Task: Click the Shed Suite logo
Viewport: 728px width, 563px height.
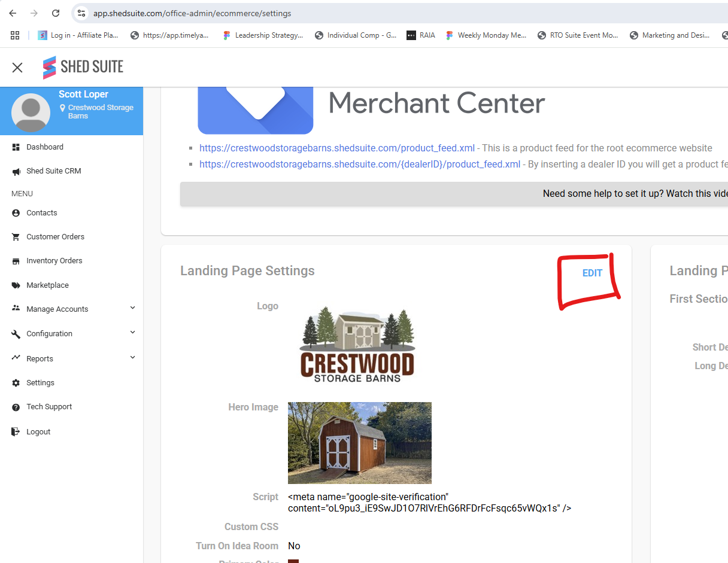Action: (83, 67)
